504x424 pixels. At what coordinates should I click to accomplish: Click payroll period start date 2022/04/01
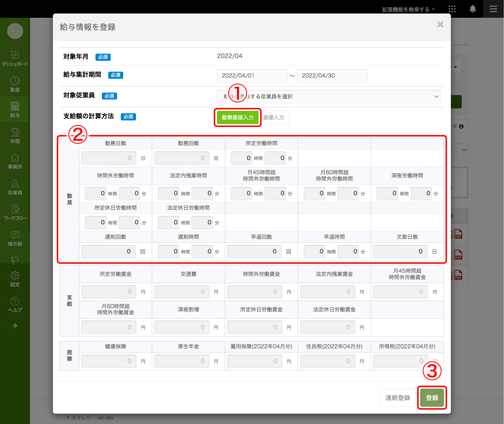[x=252, y=76]
